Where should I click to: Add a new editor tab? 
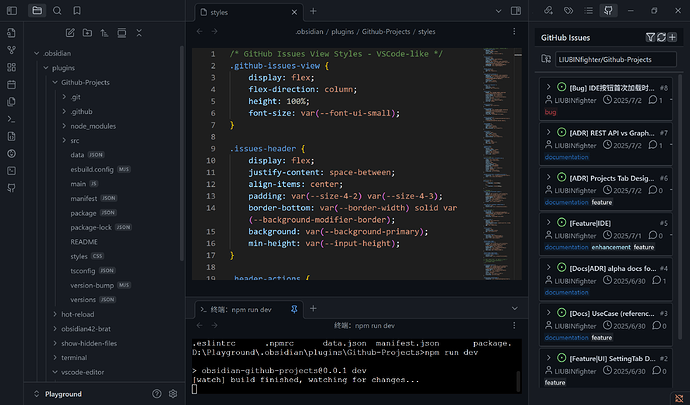click(x=313, y=11)
